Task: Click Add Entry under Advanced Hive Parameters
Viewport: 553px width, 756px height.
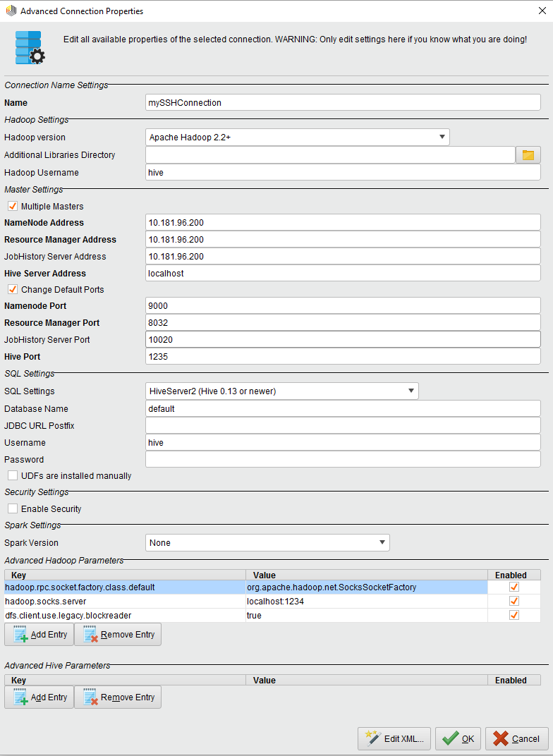Action: coord(39,697)
